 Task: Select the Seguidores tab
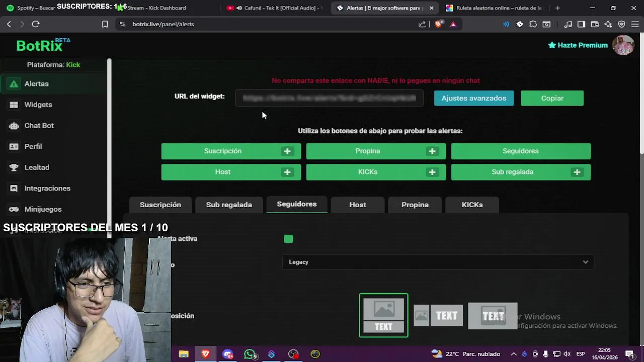coord(297,204)
